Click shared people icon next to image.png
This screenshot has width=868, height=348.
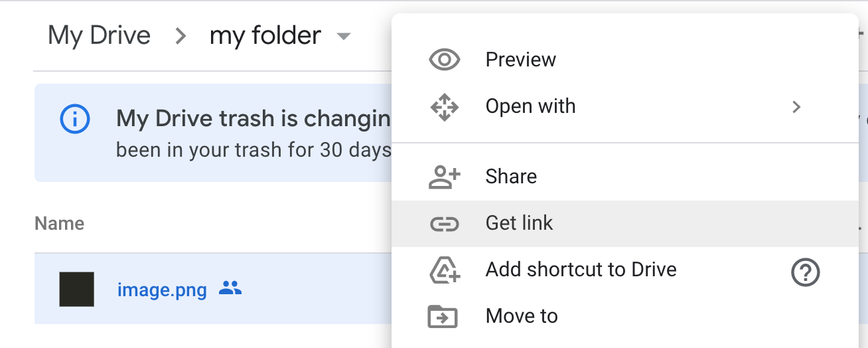(230, 288)
